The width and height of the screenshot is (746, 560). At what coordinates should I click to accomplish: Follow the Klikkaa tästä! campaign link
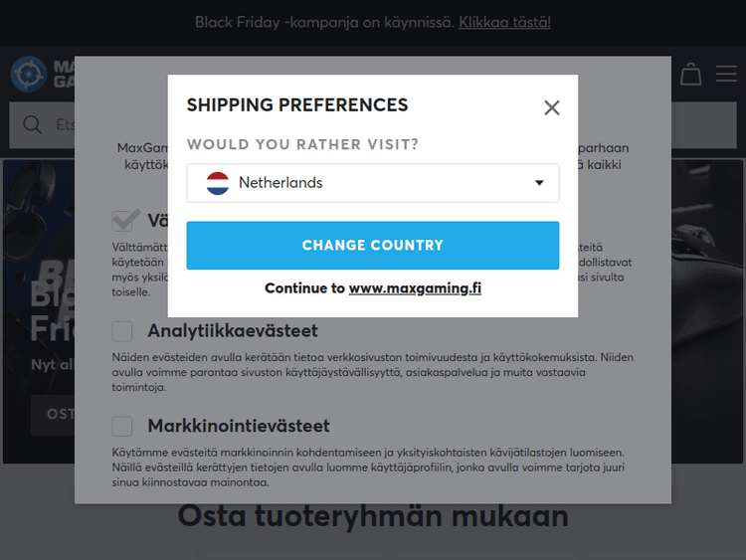pyautogui.click(x=504, y=22)
